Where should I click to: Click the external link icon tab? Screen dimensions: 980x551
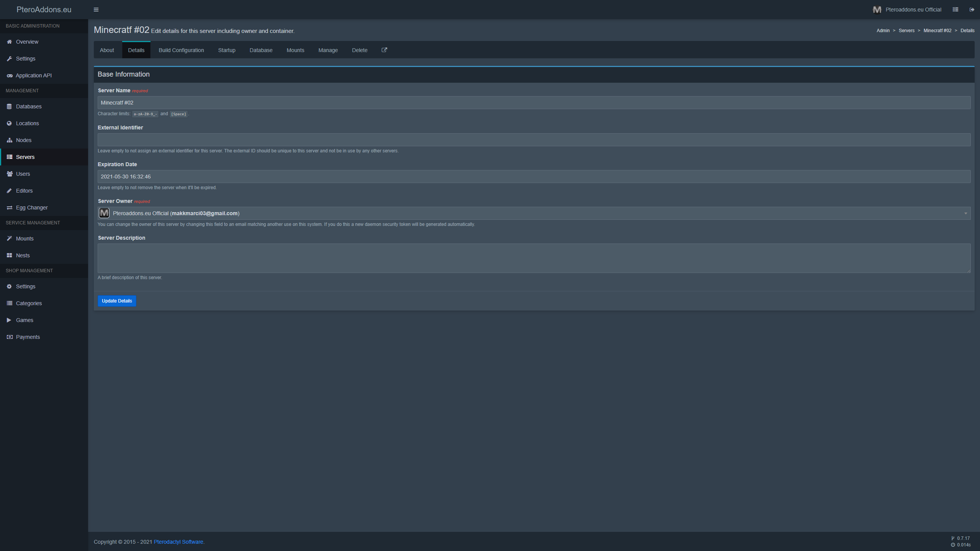click(x=384, y=50)
